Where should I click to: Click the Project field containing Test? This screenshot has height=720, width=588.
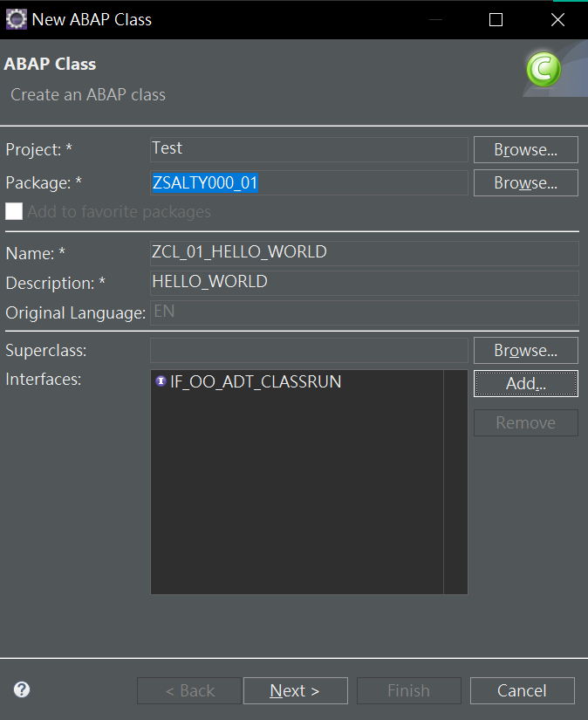coord(309,149)
